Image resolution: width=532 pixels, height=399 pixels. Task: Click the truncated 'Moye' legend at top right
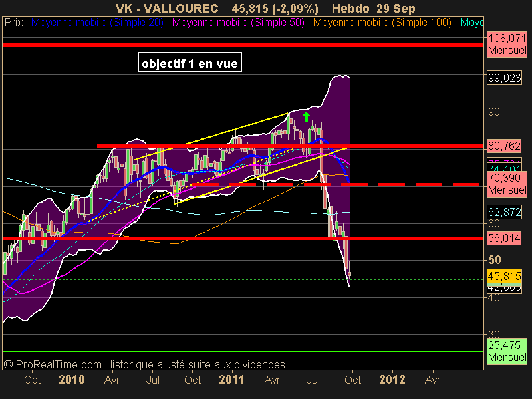pos(471,23)
